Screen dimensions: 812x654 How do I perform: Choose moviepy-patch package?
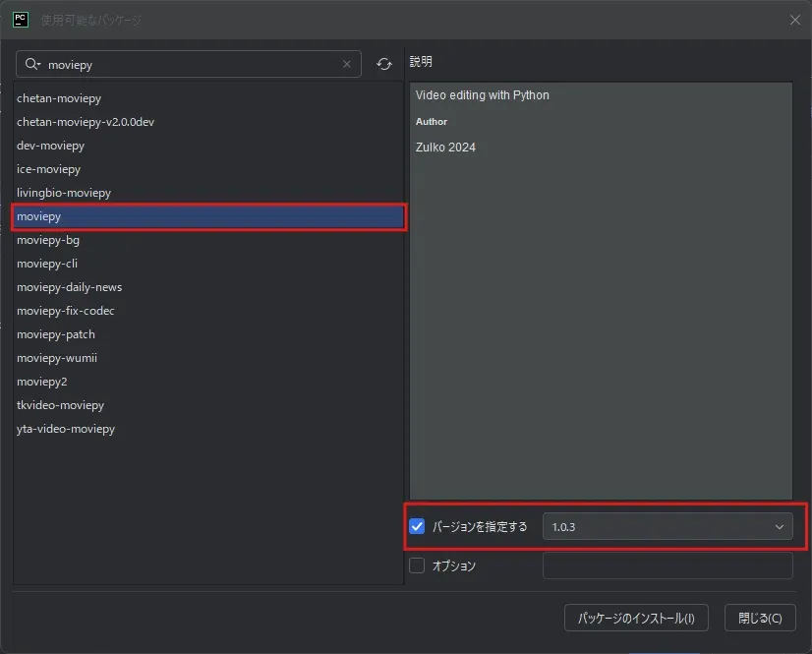[208, 334]
